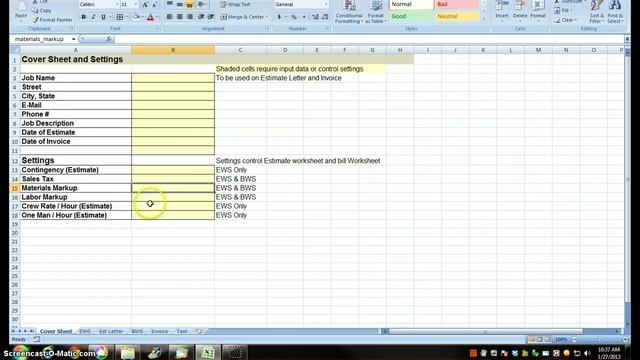
Task: Apply the red Font Color
Action: click(150, 17)
